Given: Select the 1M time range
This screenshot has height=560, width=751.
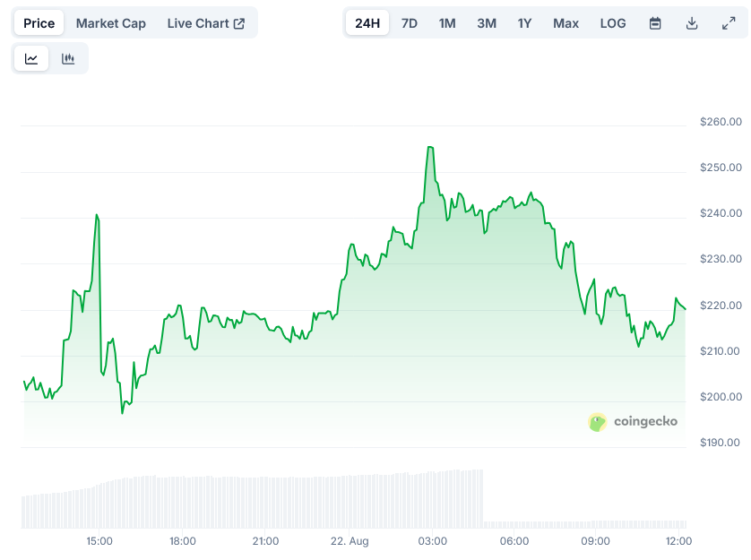Looking at the screenshot, I should click(447, 23).
